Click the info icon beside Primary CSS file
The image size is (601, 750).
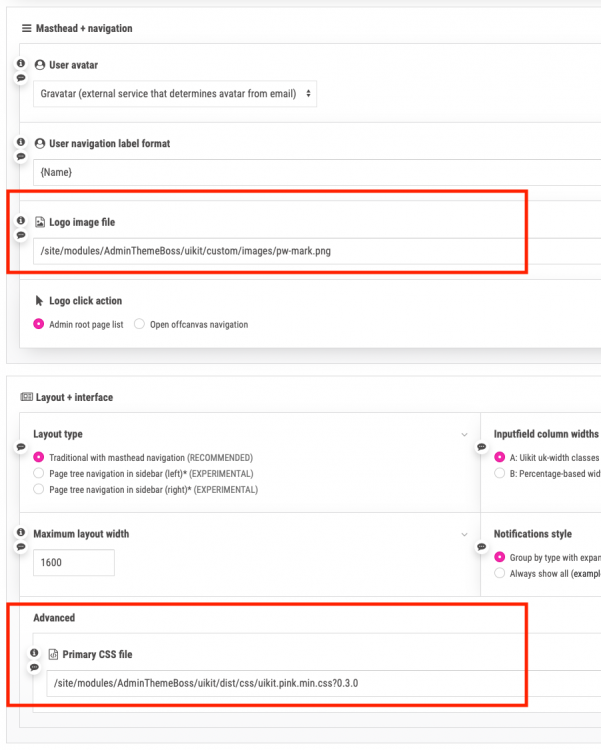coord(34,653)
